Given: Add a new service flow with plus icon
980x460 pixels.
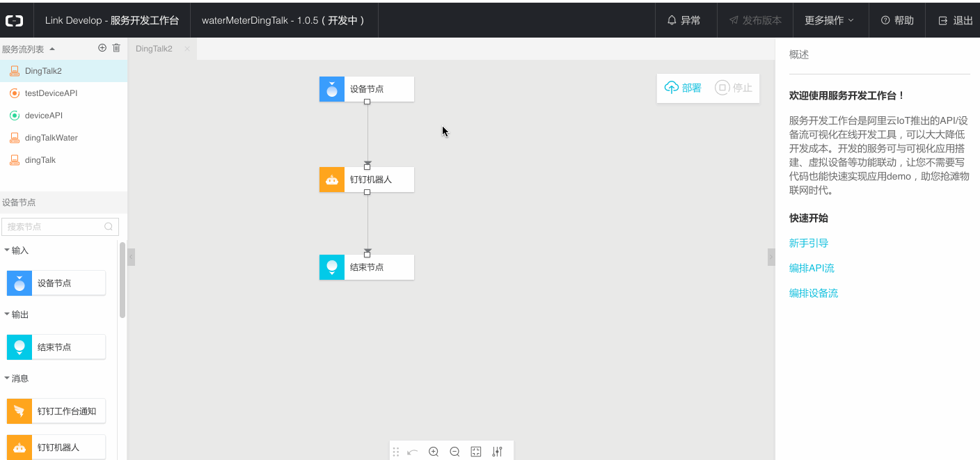Looking at the screenshot, I should tap(102, 48).
